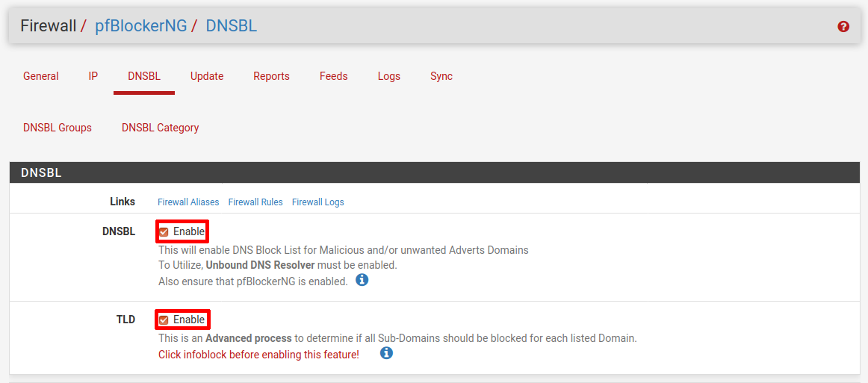868x383 pixels.
Task: Toggle the DNSBL Enable checkbox
Action: tap(164, 232)
